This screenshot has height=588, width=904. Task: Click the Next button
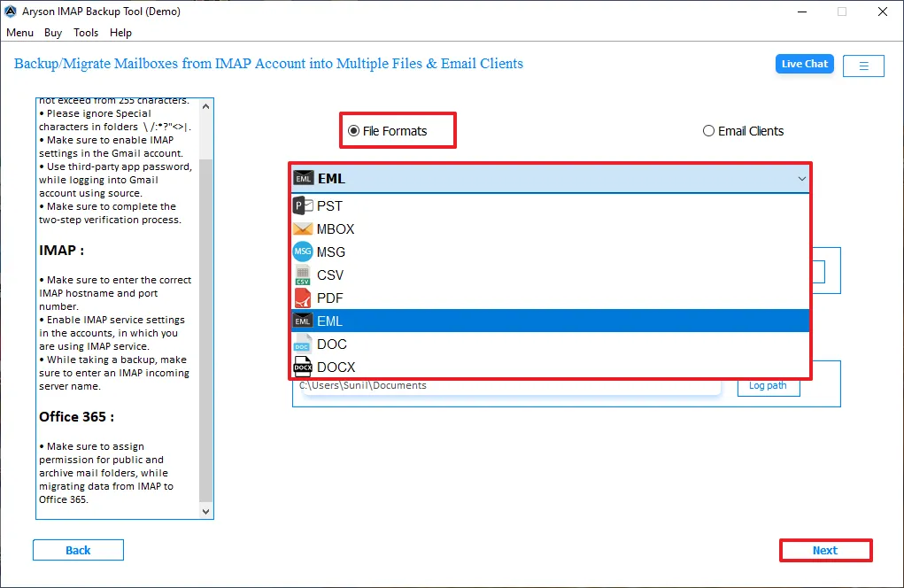coord(825,551)
